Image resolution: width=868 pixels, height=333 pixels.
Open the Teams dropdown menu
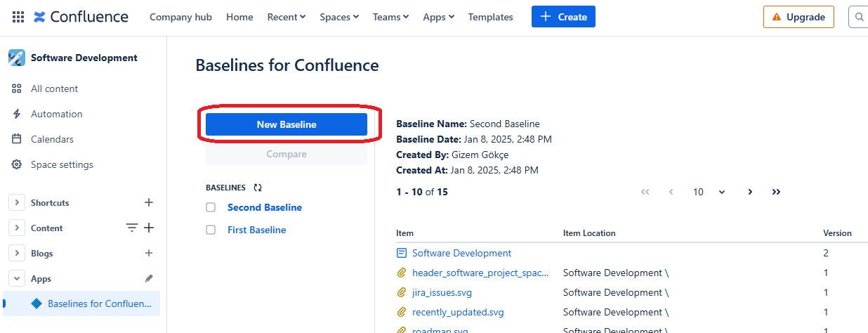(390, 17)
